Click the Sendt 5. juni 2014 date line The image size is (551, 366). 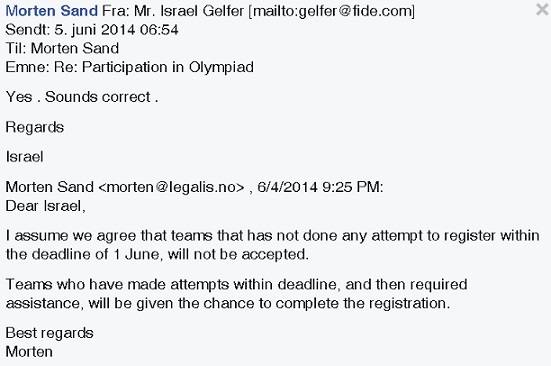click(x=92, y=30)
